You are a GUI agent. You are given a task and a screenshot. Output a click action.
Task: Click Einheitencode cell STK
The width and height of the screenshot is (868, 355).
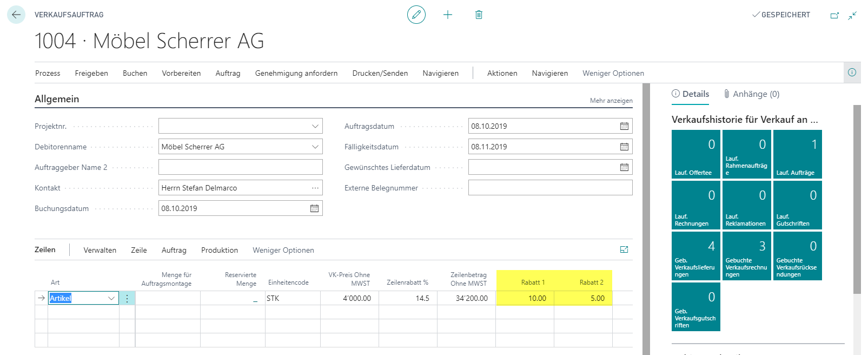pyautogui.click(x=293, y=298)
